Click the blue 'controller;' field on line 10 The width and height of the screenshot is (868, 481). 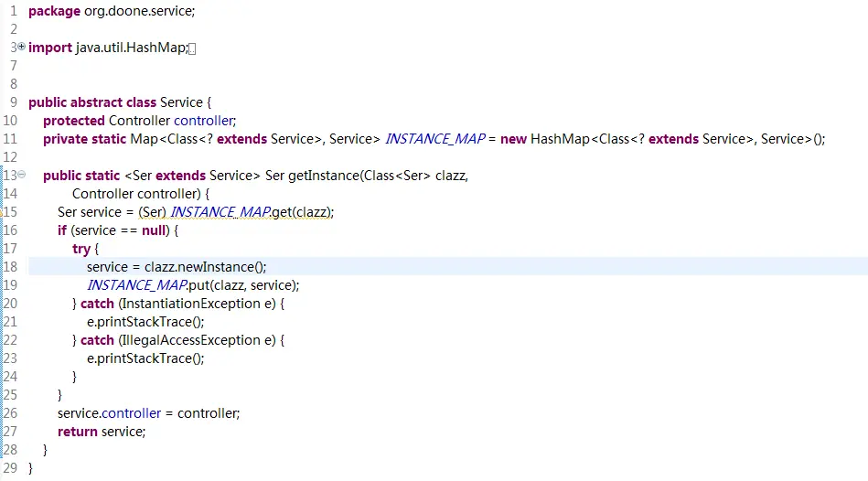205,121
